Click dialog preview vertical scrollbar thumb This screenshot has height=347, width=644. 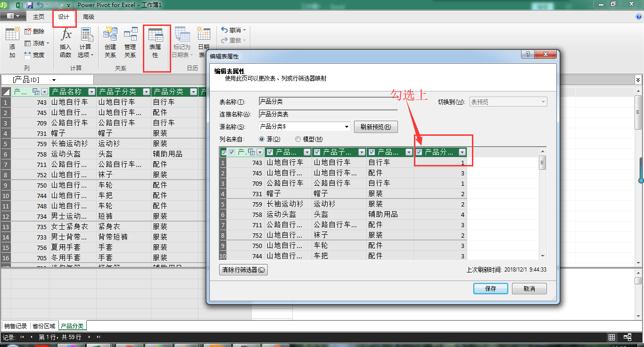pos(543,164)
